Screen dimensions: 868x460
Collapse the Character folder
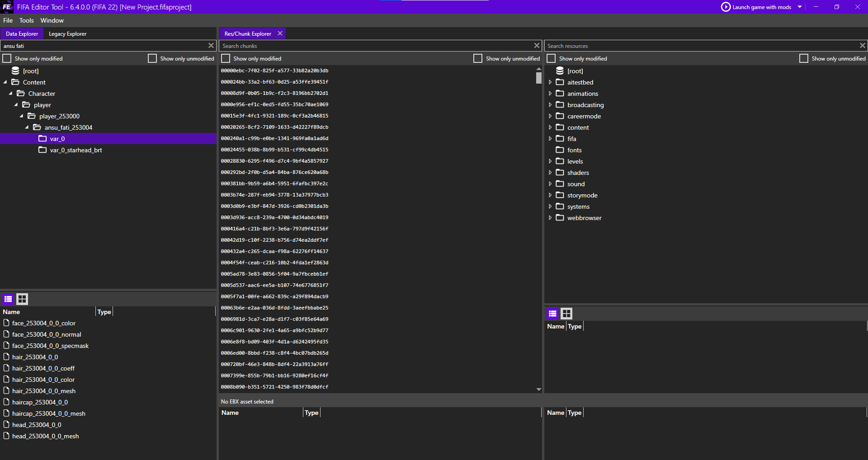(10, 93)
